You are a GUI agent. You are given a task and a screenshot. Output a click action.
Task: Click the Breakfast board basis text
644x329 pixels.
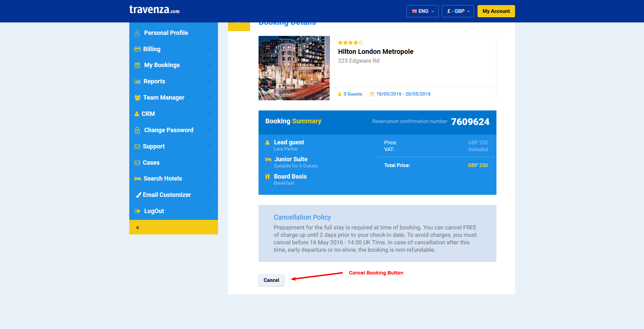pos(284,183)
